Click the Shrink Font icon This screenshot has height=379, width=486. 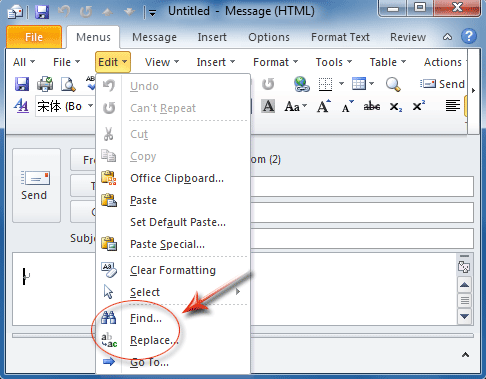click(347, 107)
